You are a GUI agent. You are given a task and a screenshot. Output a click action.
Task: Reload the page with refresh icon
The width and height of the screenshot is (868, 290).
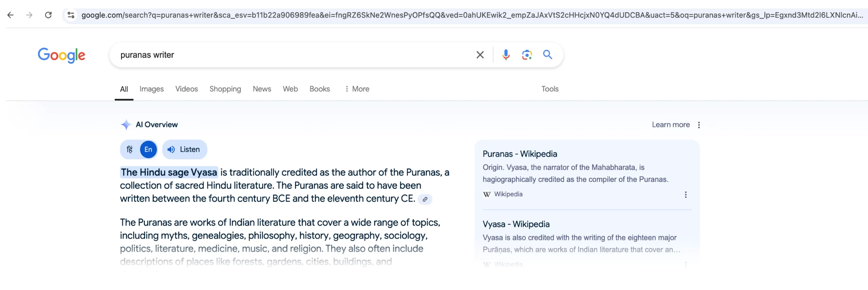[48, 15]
